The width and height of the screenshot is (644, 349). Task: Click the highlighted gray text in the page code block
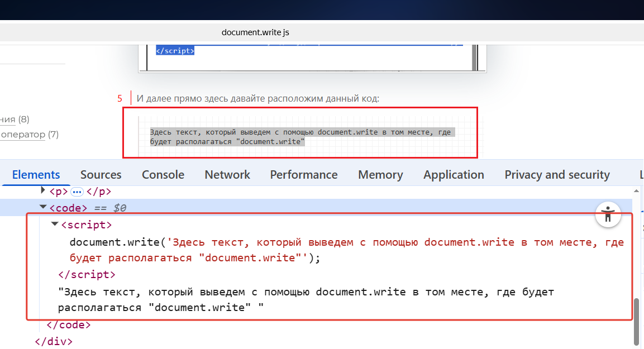point(300,137)
